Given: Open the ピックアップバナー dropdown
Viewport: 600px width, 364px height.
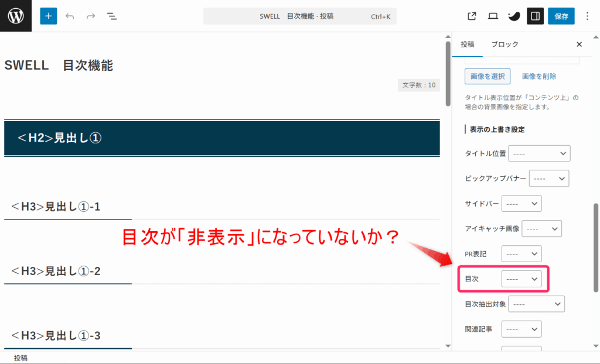Looking at the screenshot, I should tap(548, 178).
